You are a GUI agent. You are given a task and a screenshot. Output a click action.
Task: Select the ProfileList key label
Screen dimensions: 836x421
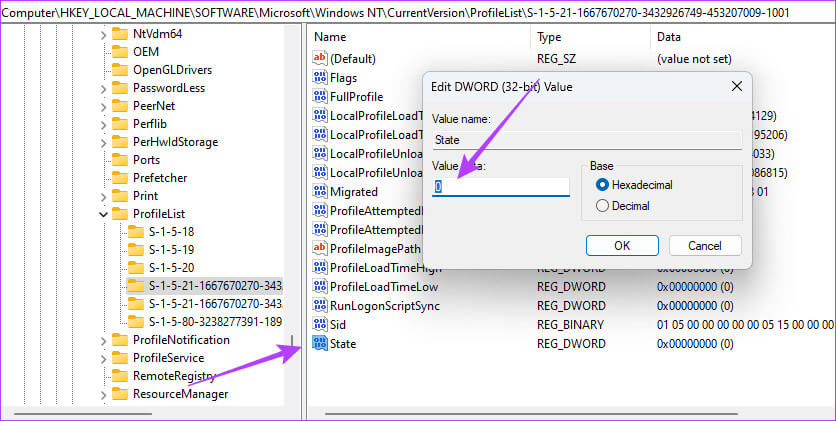point(159,214)
